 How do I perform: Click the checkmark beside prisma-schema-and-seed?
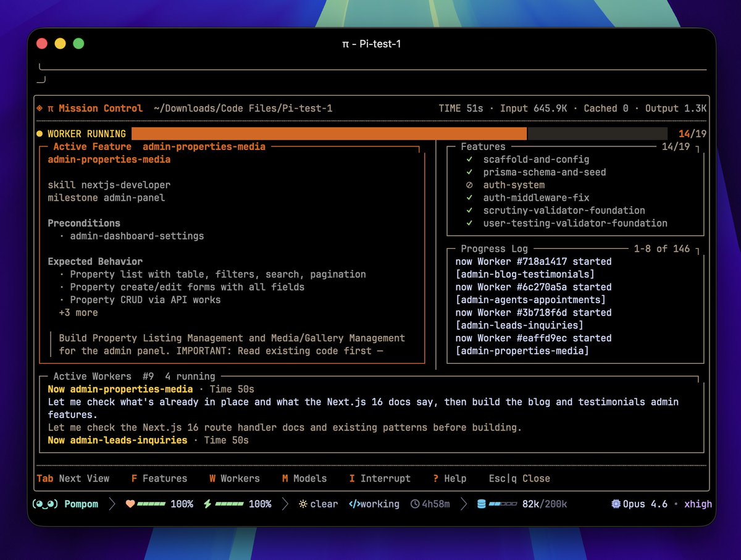[x=470, y=172]
